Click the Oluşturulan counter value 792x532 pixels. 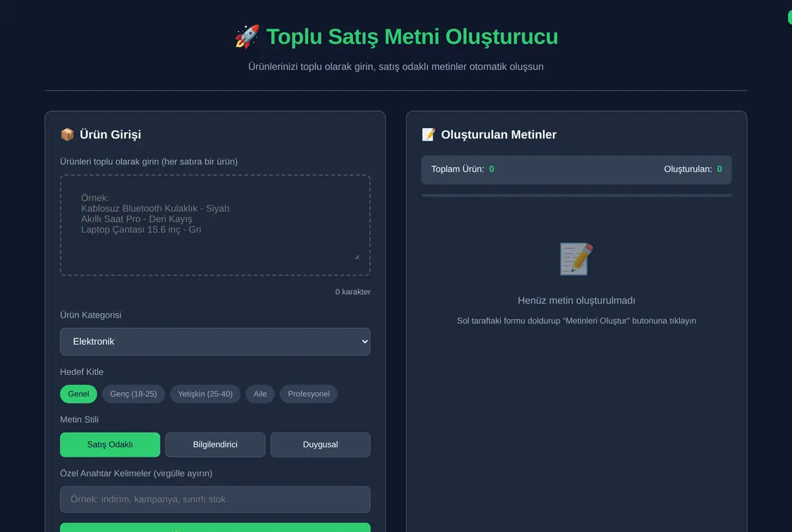click(719, 169)
